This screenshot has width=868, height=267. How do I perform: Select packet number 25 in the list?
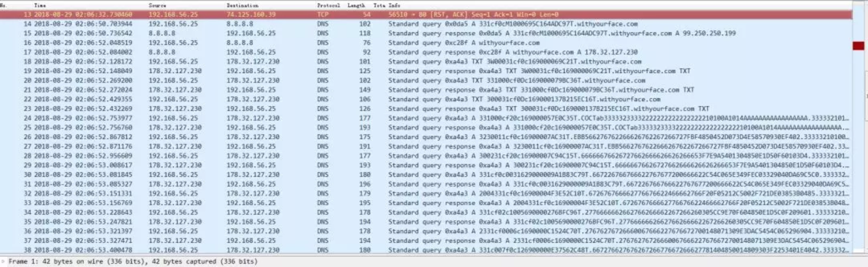pyautogui.click(x=426, y=127)
